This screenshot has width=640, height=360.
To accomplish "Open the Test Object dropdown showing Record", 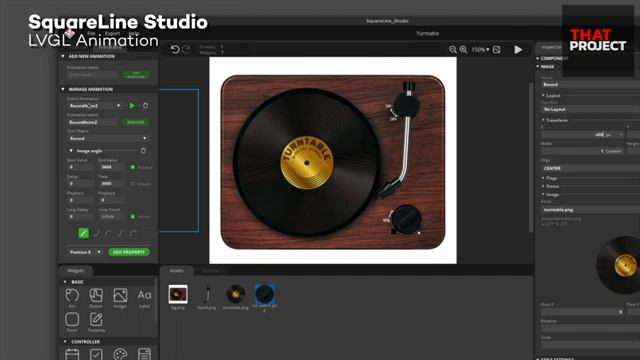I will [x=107, y=138].
